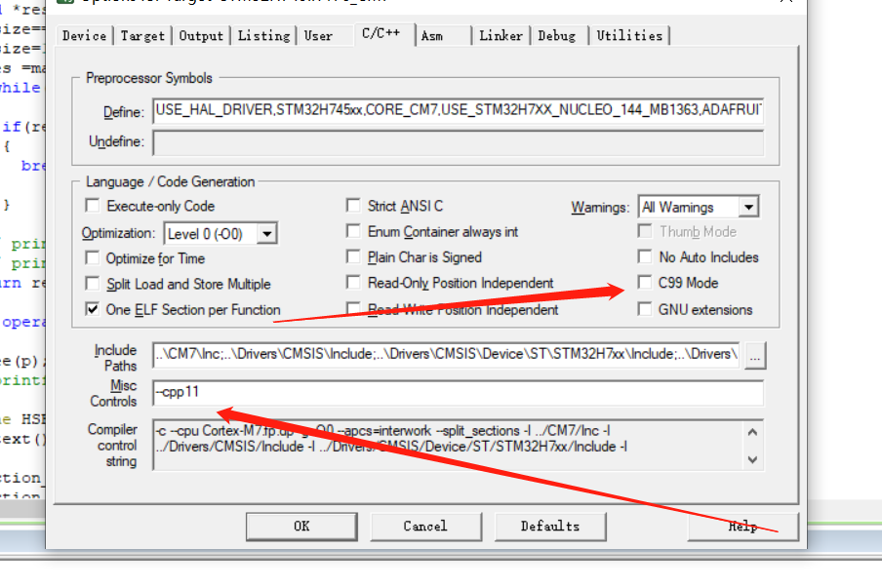The width and height of the screenshot is (882, 588).
Task: Enable GNU extensions
Action: [645, 307]
